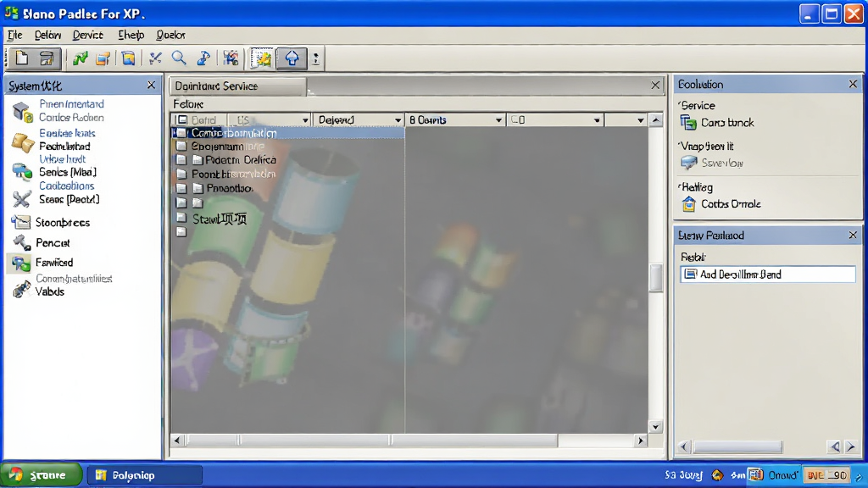Click the Aad Desilllnn Band field
The image size is (868, 488).
[x=768, y=274]
